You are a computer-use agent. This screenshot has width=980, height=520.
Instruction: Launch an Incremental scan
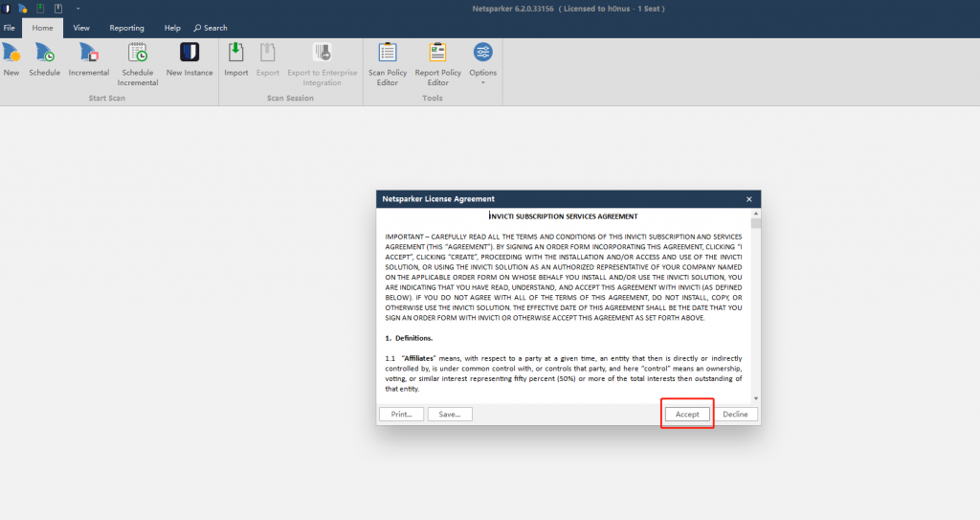pos(89,60)
